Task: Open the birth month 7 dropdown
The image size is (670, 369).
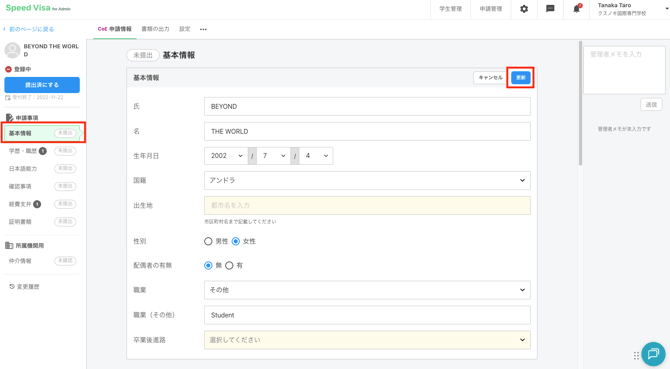Action: coord(273,156)
